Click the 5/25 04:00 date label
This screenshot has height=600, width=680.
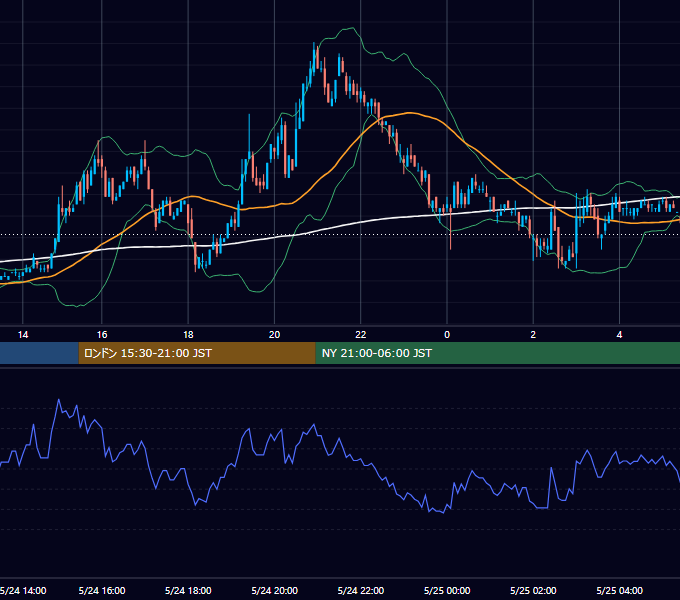[x=619, y=591]
